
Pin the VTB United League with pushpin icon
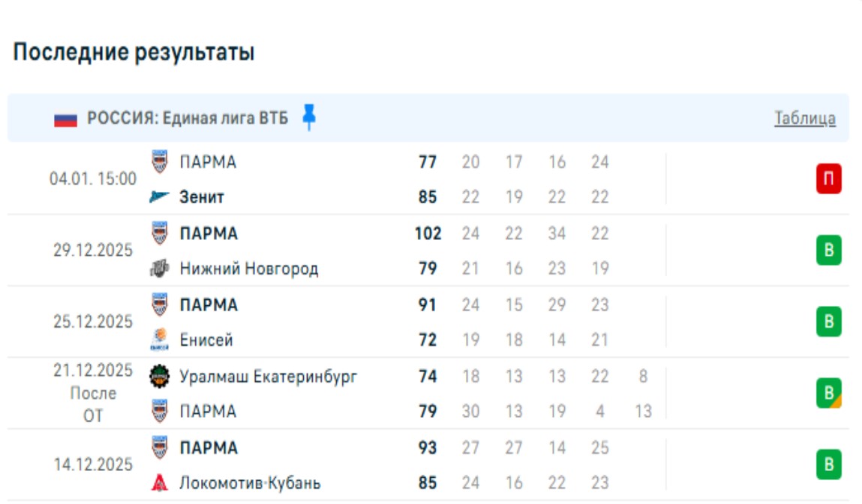(x=308, y=118)
